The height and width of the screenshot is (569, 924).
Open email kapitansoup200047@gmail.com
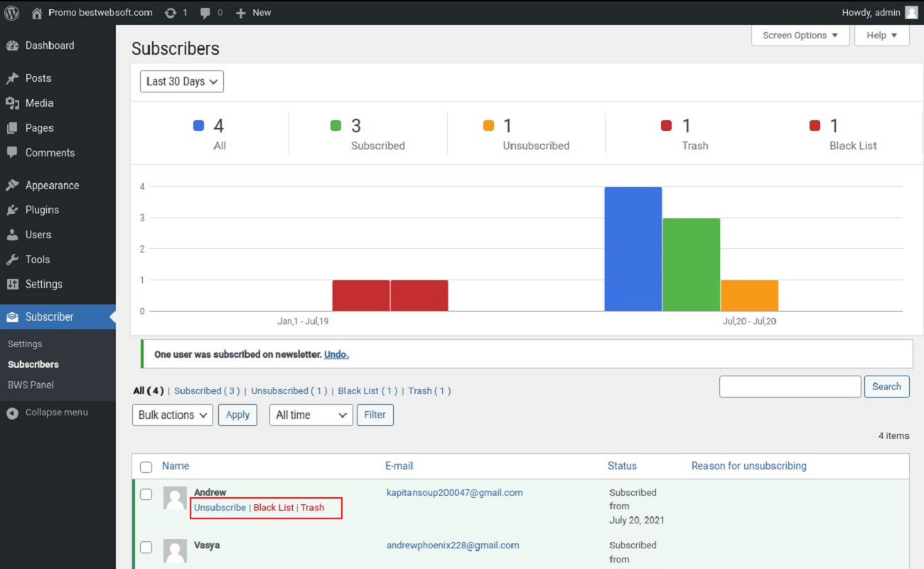coord(455,492)
